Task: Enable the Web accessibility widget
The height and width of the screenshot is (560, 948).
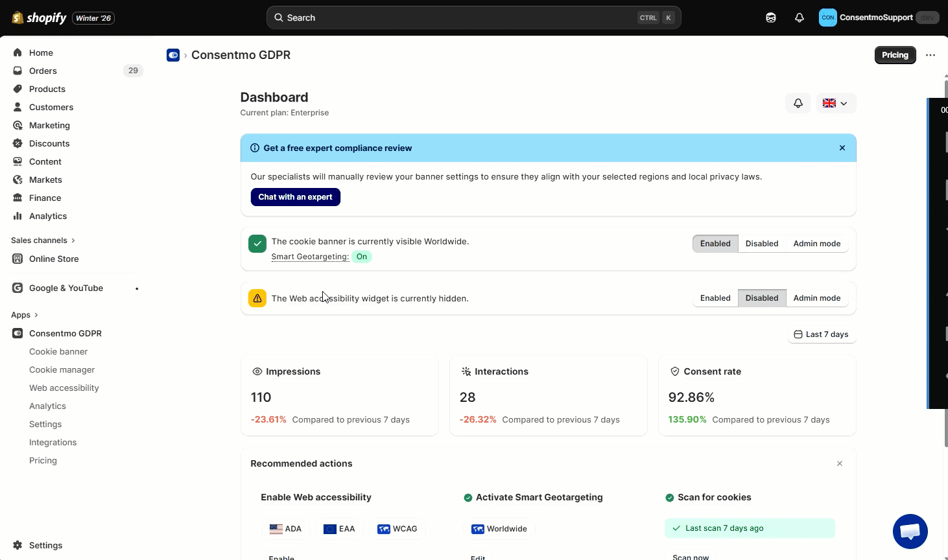Action: (715, 298)
